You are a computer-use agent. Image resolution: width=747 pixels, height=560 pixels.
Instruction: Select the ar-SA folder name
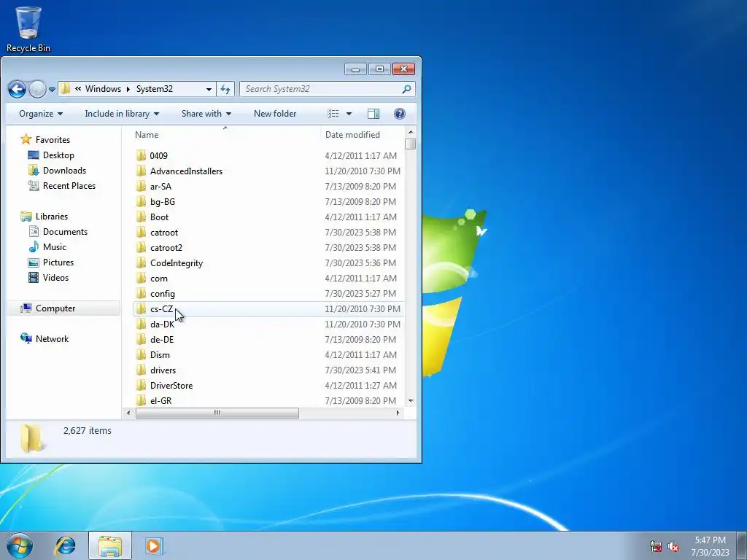pyautogui.click(x=160, y=186)
